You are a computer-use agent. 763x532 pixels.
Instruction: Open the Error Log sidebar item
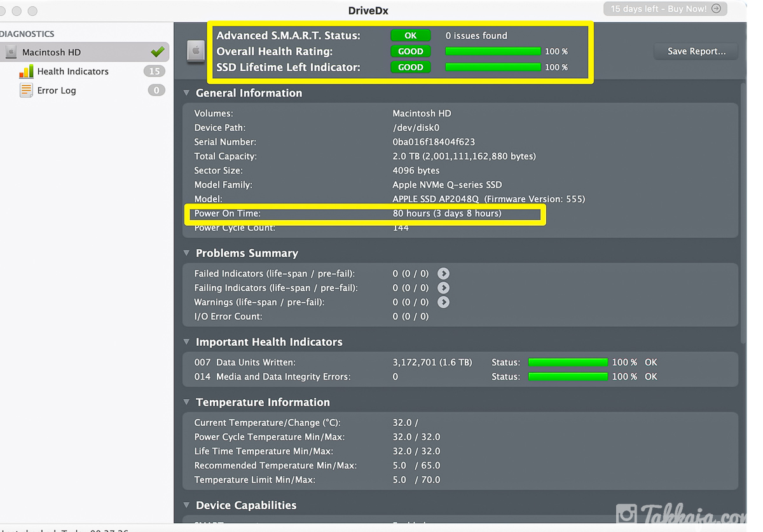click(57, 90)
